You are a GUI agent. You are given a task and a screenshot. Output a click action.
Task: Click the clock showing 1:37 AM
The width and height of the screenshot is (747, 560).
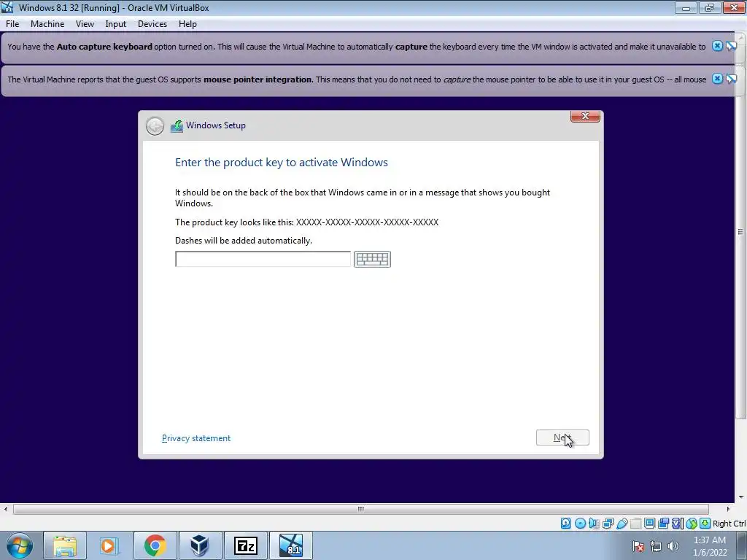click(709, 540)
